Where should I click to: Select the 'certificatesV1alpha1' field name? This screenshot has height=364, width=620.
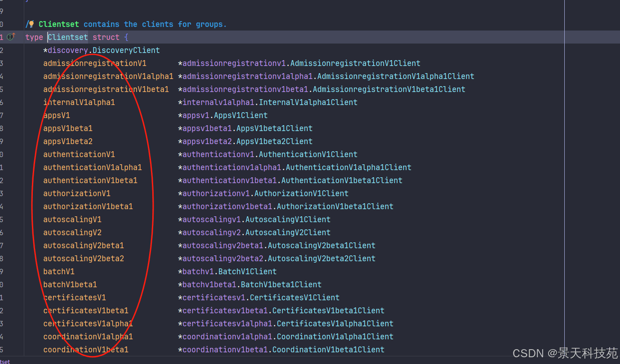[x=88, y=324]
